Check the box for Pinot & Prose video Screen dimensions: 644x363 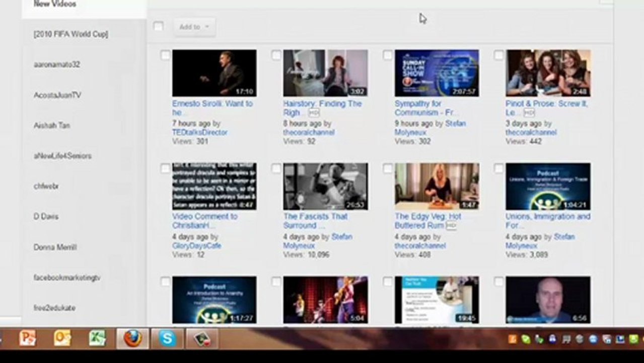point(498,55)
